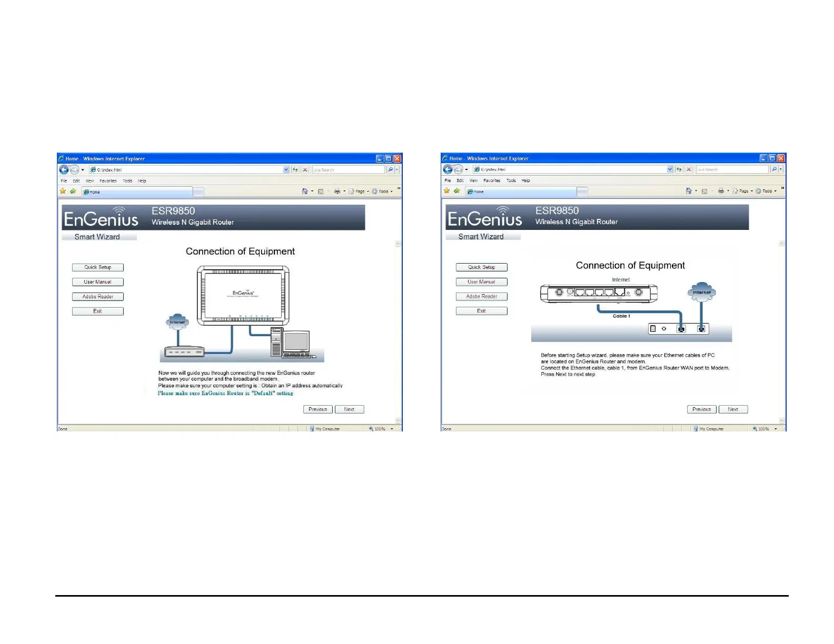Click Quick Setup in right Smart Wizard

click(x=482, y=267)
